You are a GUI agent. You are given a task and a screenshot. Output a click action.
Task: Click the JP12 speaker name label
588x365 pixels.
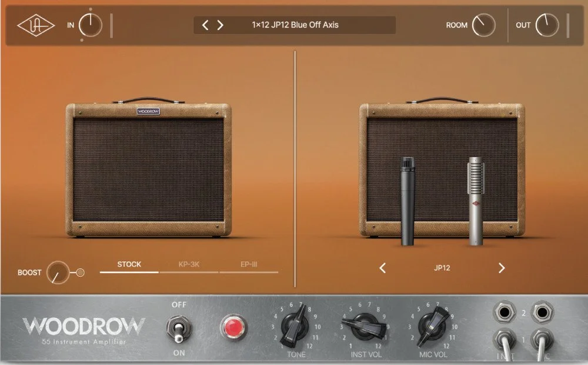[x=442, y=268]
